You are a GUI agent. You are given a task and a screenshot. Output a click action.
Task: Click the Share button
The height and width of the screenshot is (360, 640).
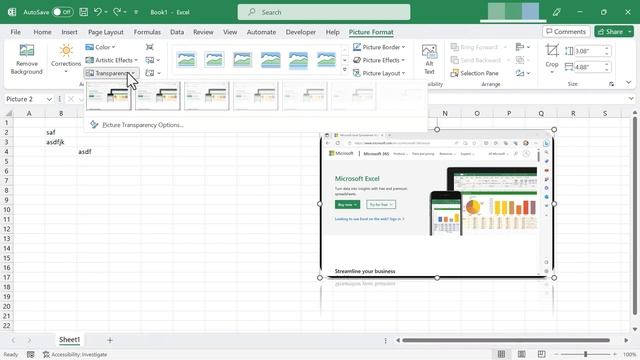point(610,31)
